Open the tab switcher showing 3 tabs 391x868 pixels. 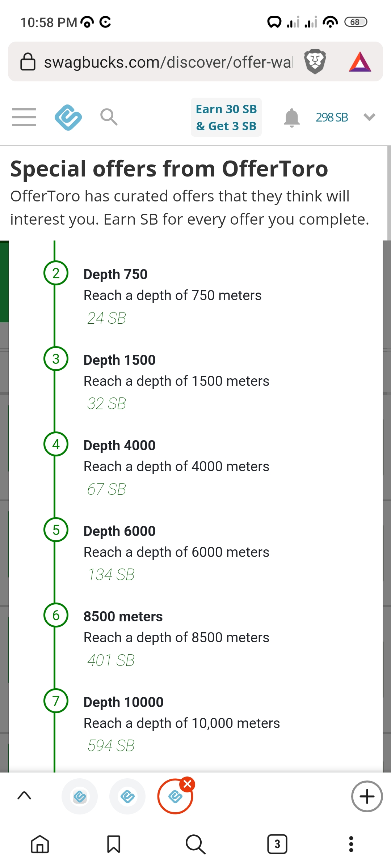[x=277, y=844]
